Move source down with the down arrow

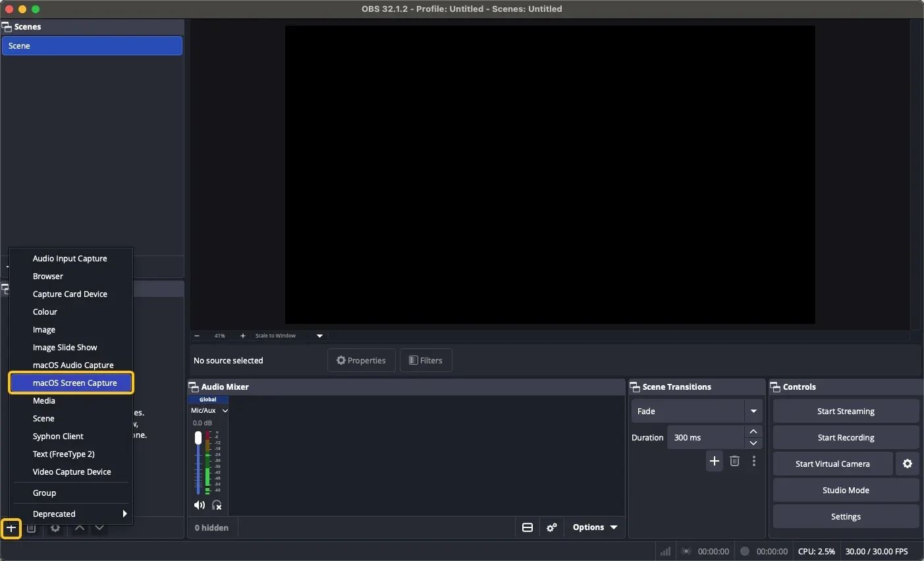pyautogui.click(x=99, y=529)
